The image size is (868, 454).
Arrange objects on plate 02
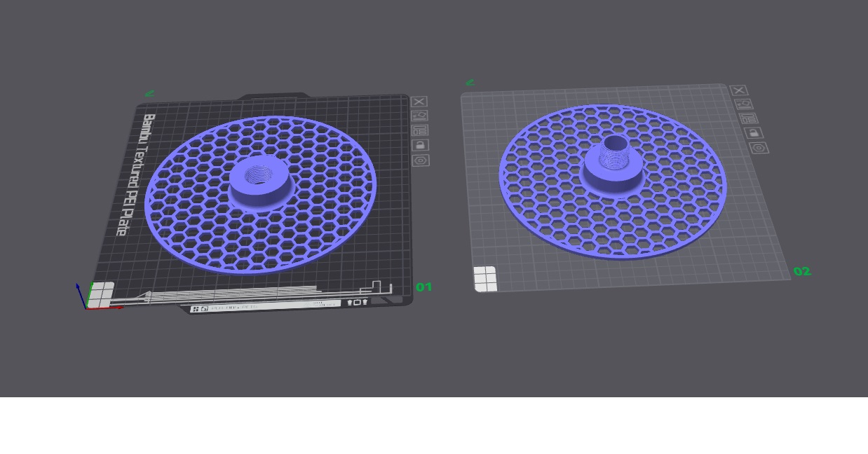(x=748, y=118)
